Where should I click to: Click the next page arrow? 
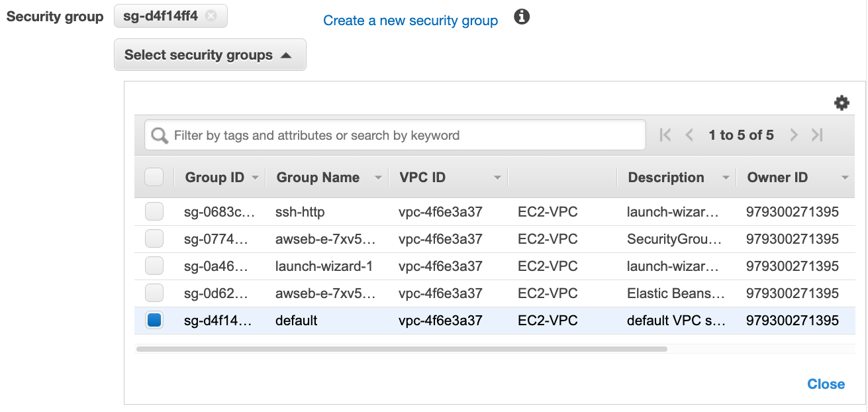coord(794,134)
